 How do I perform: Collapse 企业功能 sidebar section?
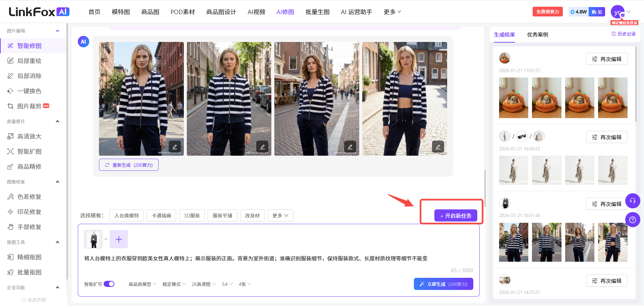(x=57, y=288)
